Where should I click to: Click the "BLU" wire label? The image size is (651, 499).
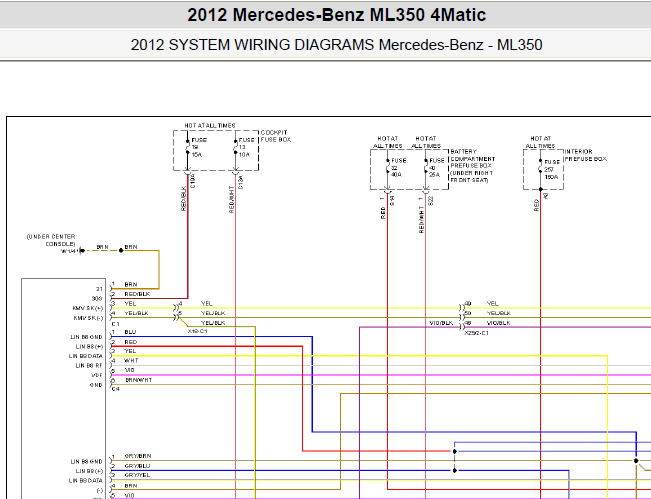[x=130, y=333]
